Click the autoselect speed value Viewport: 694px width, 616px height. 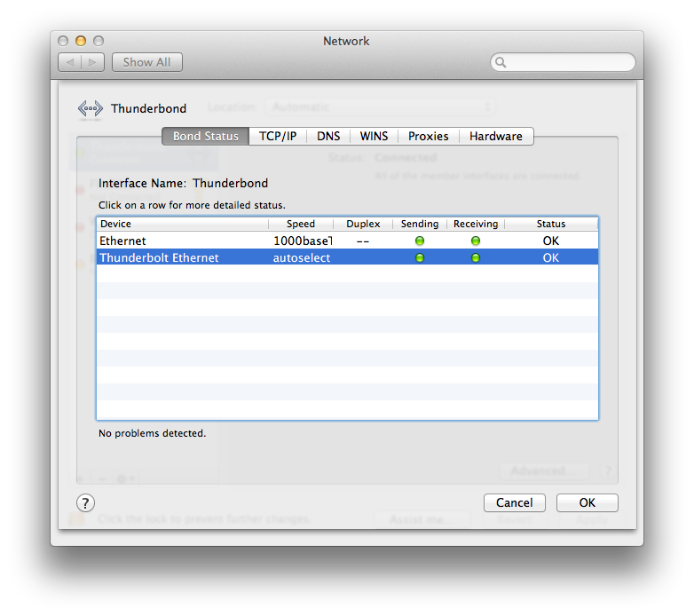pyautogui.click(x=302, y=258)
